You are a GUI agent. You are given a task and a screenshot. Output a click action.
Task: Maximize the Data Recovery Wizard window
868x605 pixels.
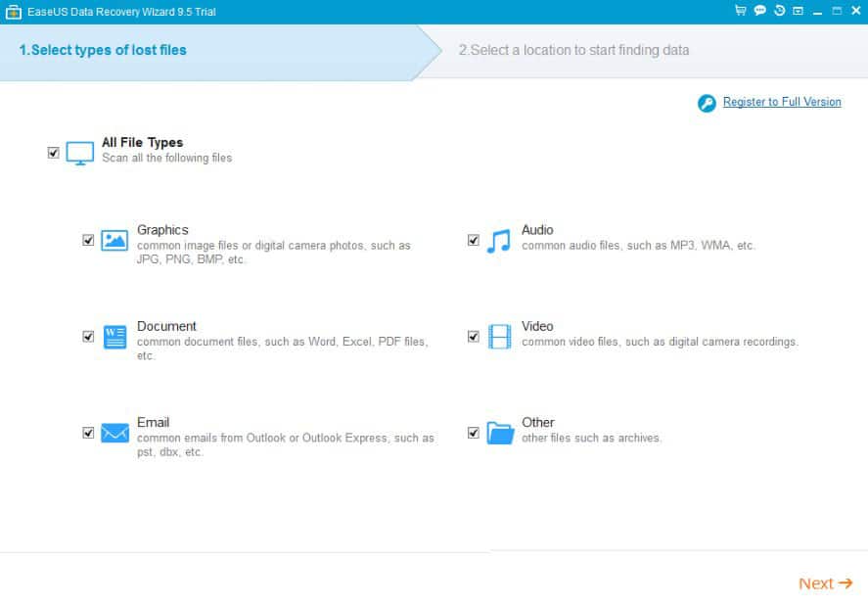pos(837,11)
